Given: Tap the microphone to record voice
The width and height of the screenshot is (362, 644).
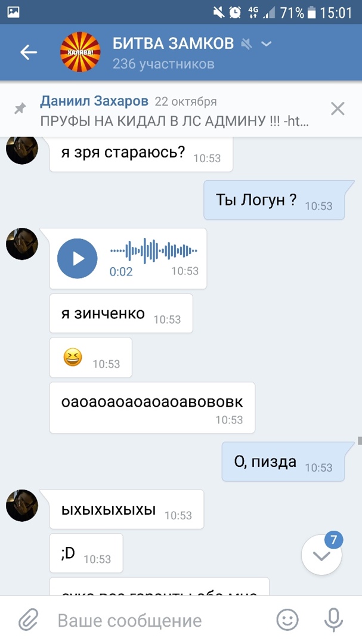Looking at the screenshot, I should 333,620.
